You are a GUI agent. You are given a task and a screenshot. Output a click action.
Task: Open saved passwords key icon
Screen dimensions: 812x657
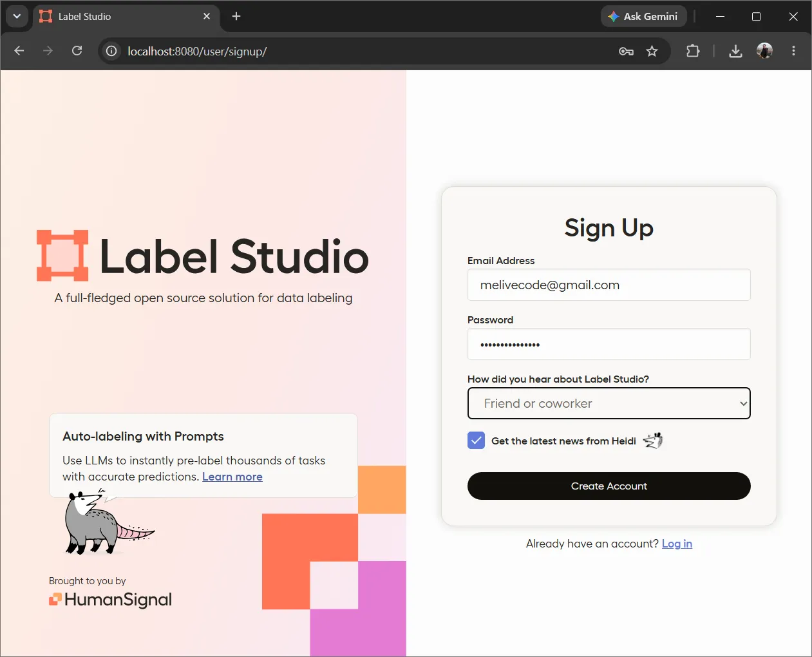626,51
